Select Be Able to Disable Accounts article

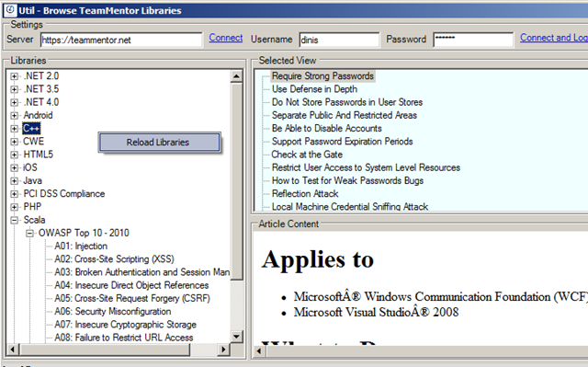[x=327, y=129]
